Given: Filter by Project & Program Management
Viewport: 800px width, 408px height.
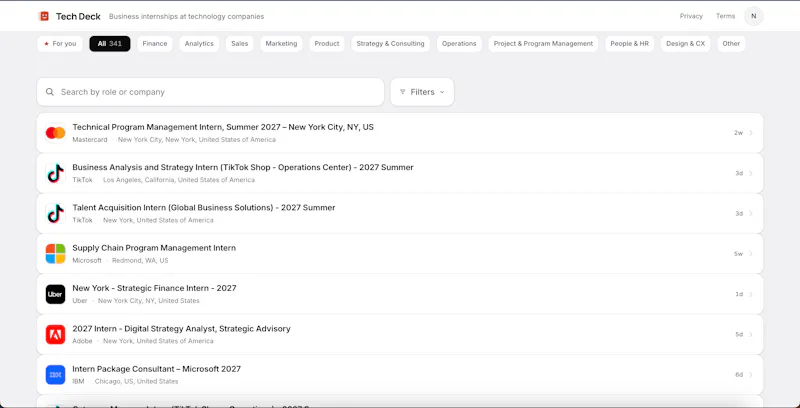Looking at the screenshot, I should click(543, 44).
